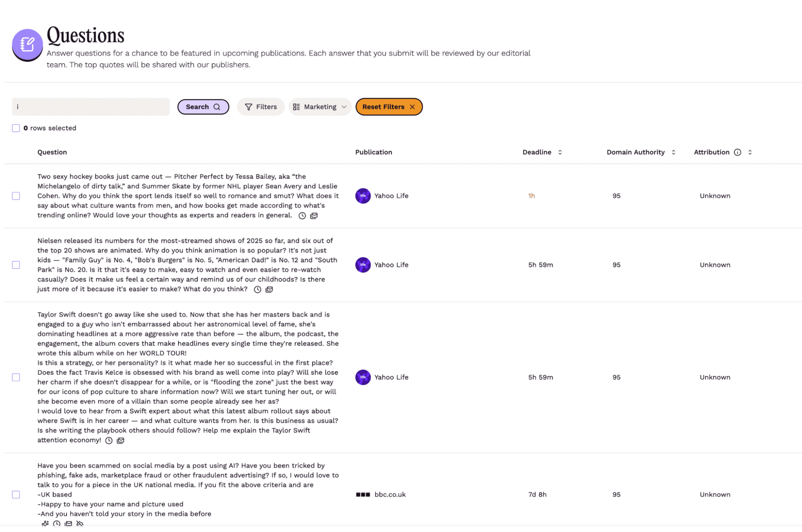Tick the checkbox for the hockey books question

16,196
